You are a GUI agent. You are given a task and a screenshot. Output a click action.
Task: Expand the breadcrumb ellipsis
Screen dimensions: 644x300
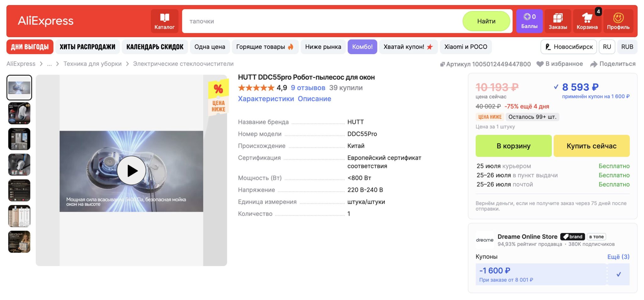coord(49,64)
